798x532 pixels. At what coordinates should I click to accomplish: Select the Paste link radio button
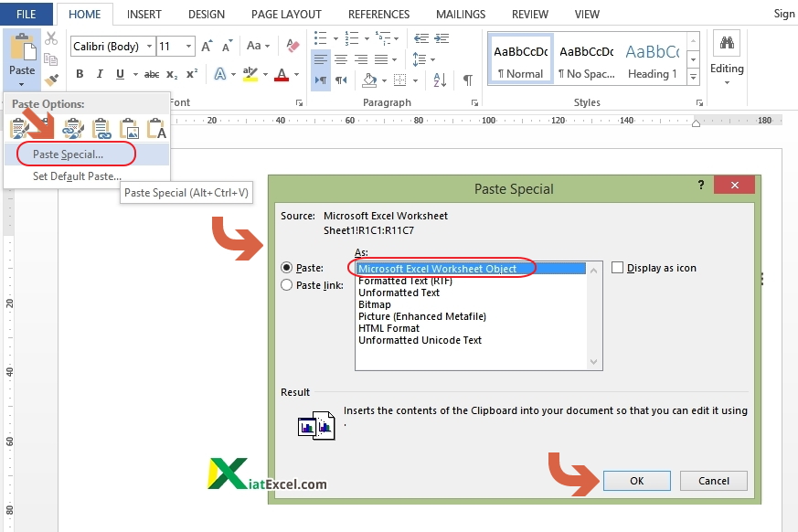(287, 285)
